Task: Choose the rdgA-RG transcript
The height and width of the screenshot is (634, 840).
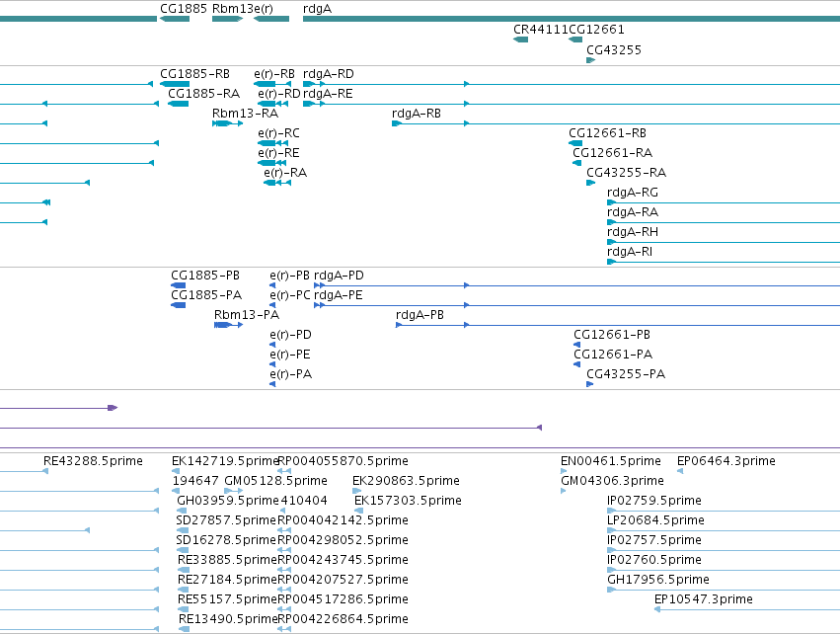Action: point(633,193)
